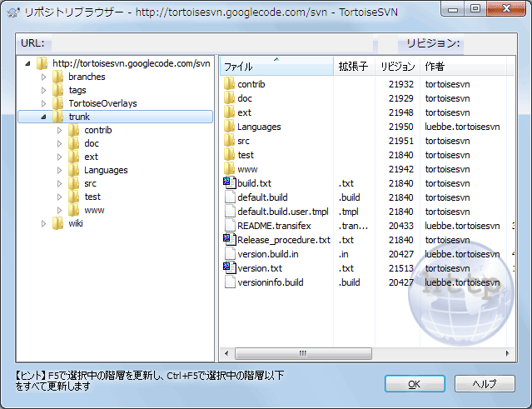The image size is (532, 409).
Task: Select the src item in trunk tree
Action: pos(90,183)
